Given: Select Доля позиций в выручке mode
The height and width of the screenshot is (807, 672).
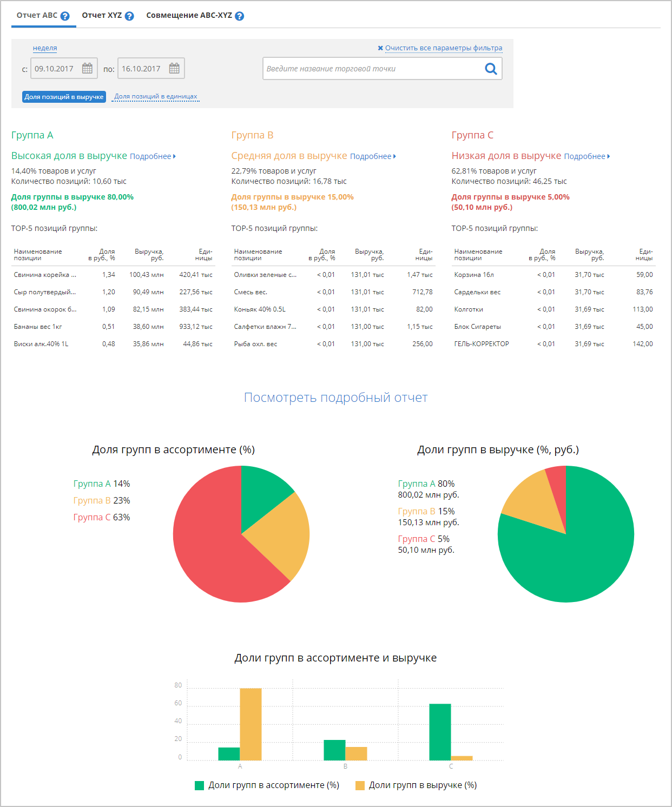Looking at the screenshot, I should (64, 97).
